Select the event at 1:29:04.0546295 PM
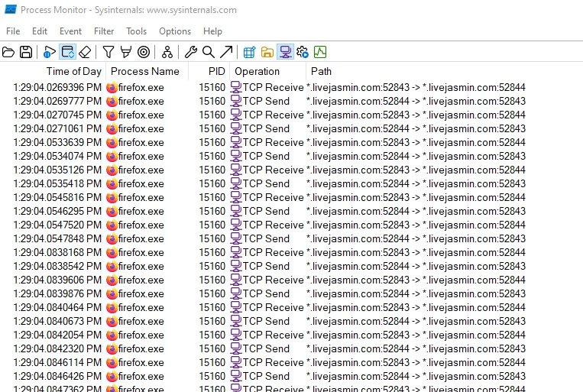This screenshot has height=392, width=583. point(292,211)
